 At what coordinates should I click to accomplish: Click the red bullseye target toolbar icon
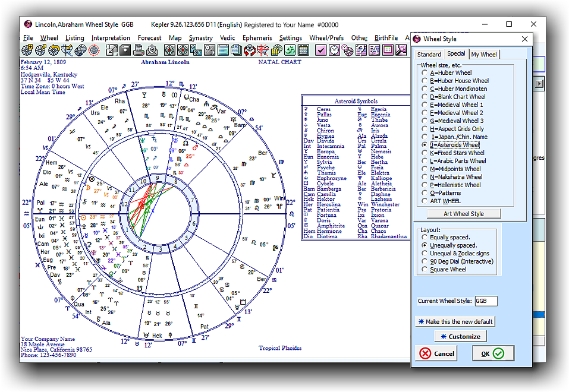tap(94, 50)
